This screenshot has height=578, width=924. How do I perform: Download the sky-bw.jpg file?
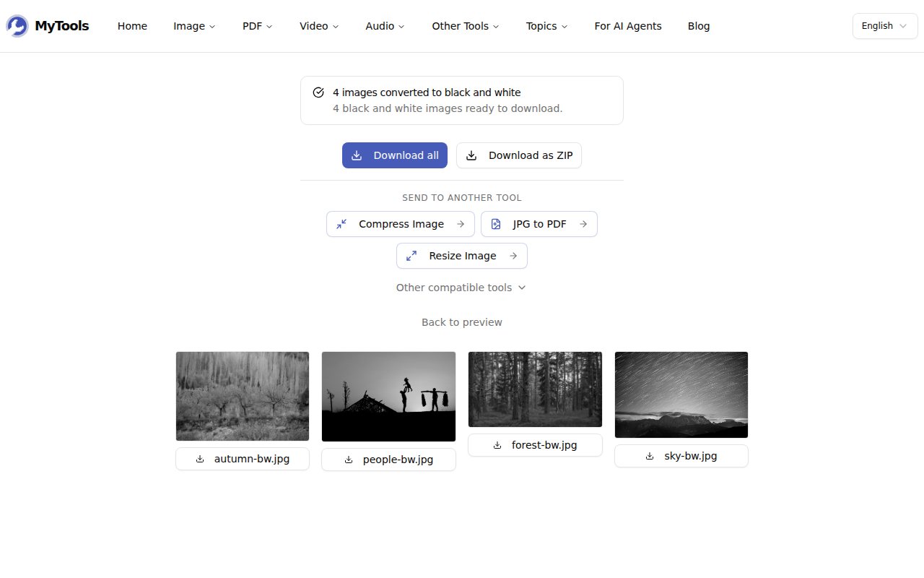pos(681,456)
